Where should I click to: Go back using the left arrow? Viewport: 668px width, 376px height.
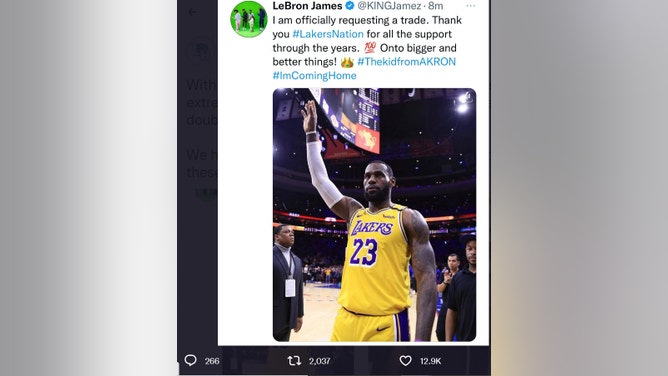point(193,12)
